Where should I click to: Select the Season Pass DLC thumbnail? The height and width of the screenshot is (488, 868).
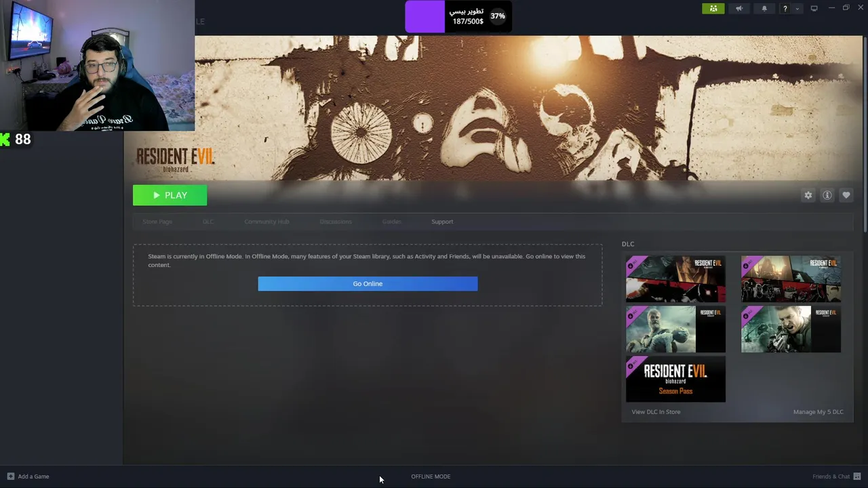675,379
